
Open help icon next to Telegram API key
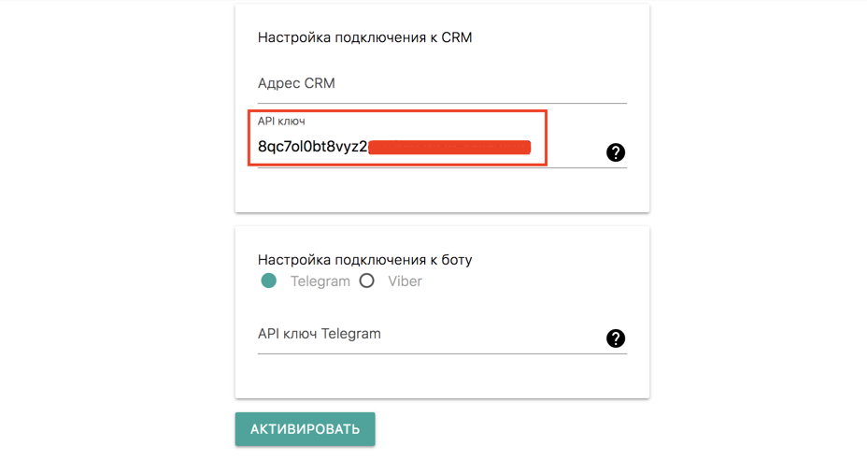coord(616,338)
